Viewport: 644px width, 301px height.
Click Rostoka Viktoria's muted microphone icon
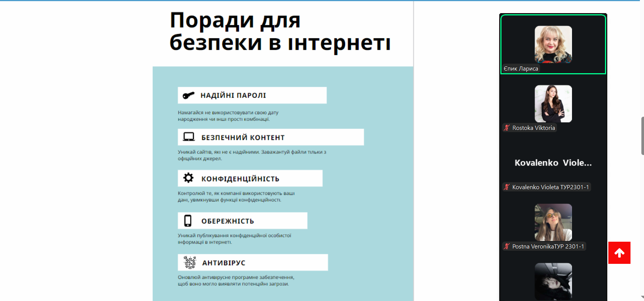pyautogui.click(x=507, y=128)
